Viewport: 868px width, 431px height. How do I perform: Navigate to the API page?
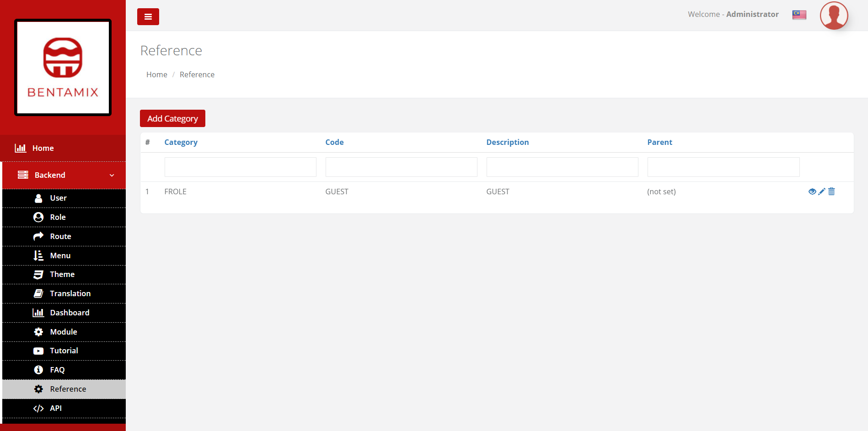point(55,408)
